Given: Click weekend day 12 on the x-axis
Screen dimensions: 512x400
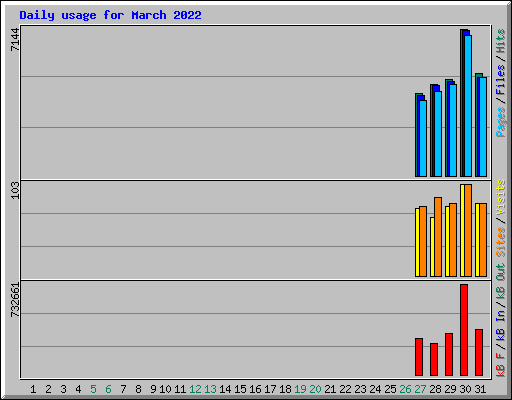Looking at the screenshot, I should tap(195, 389).
